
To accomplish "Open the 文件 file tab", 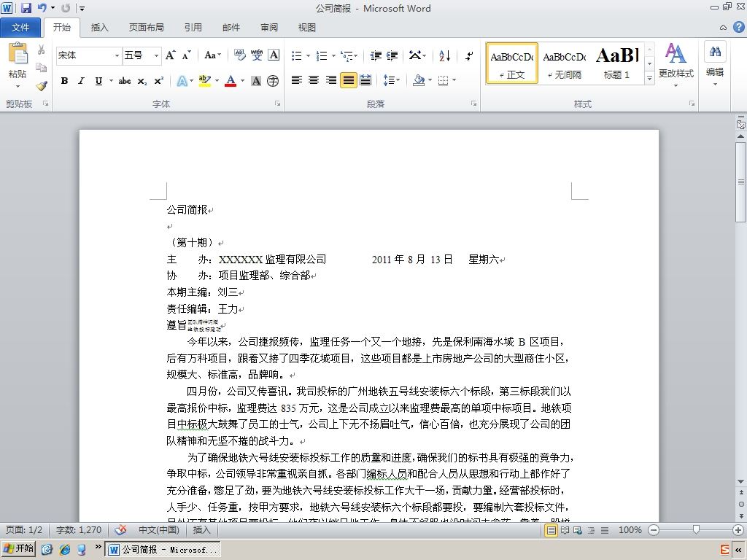I will point(20,28).
